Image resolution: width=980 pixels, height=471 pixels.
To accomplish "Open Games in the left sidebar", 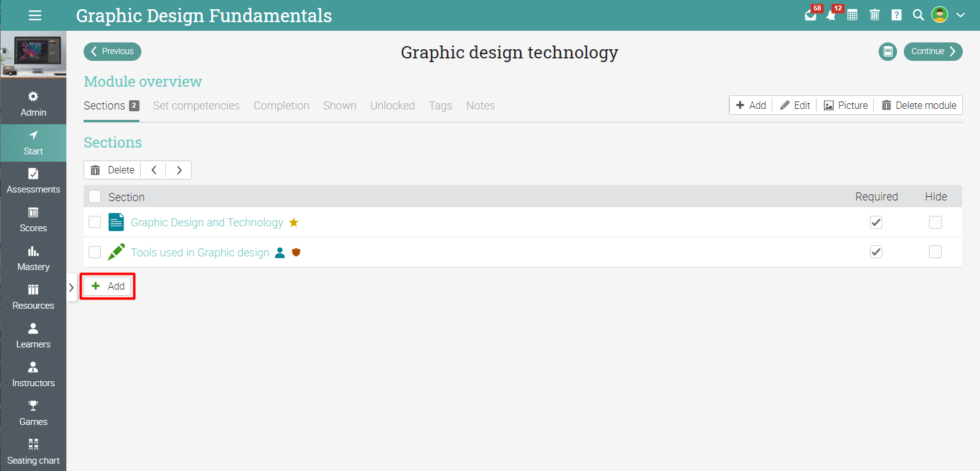I will coord(33,413).
